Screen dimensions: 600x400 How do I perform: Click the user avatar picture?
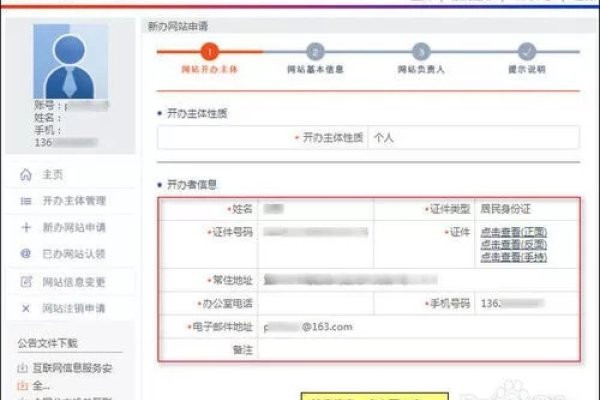(70, 62)
